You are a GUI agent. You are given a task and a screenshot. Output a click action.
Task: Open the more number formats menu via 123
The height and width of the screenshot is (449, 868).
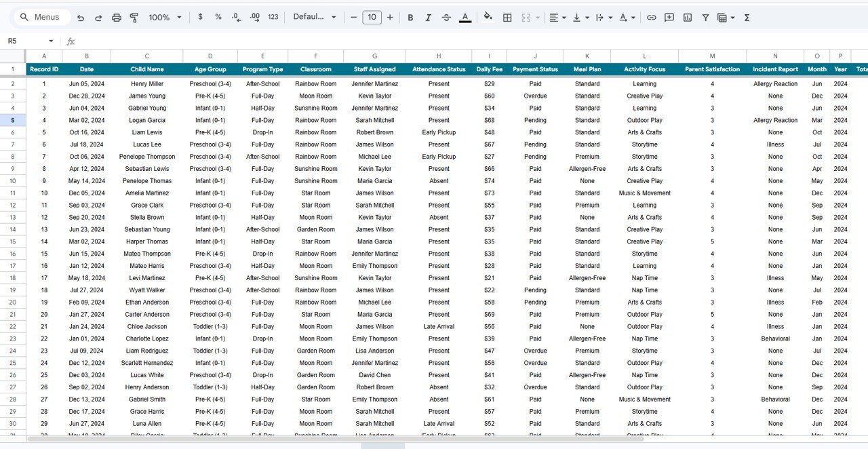coord(272,17)
